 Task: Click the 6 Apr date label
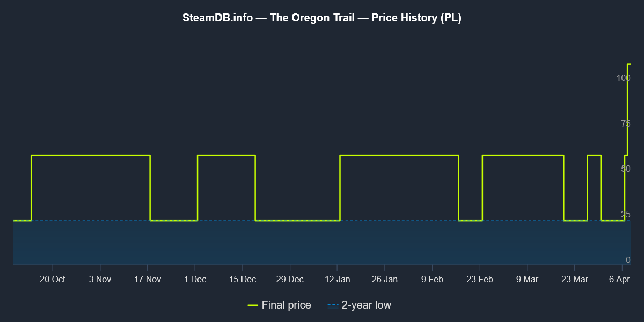pos(619,280)
